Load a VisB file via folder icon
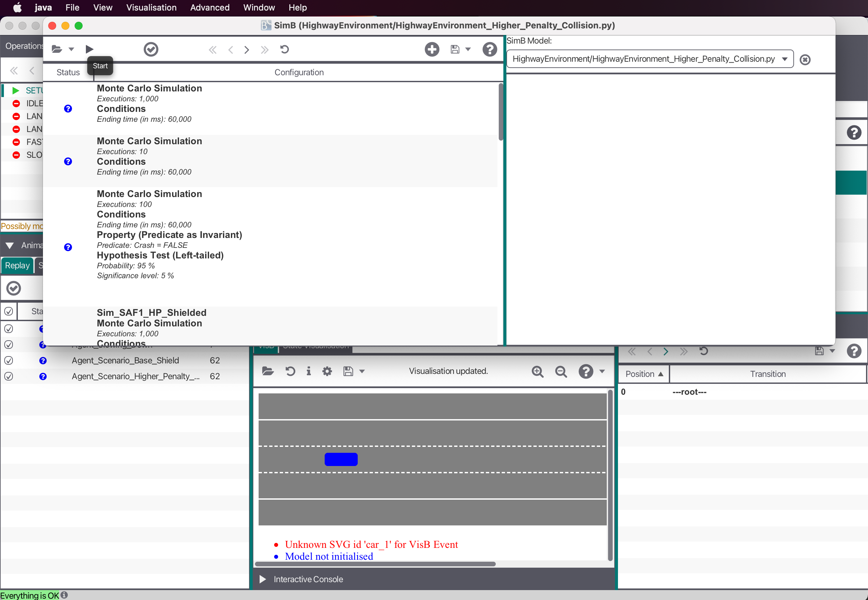 [268, 371]
